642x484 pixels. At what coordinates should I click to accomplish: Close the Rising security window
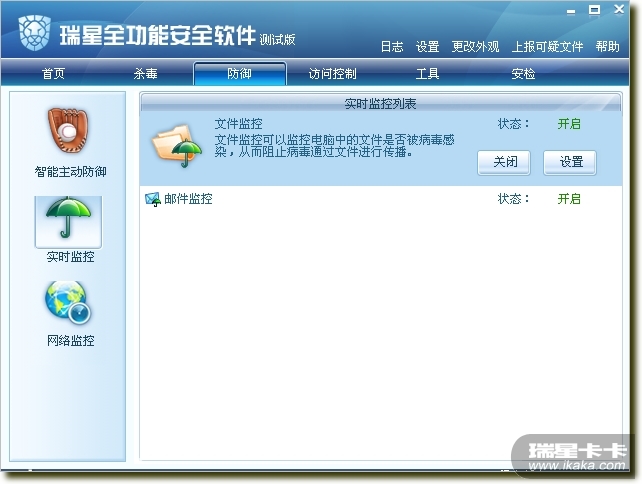click(619, 9)
